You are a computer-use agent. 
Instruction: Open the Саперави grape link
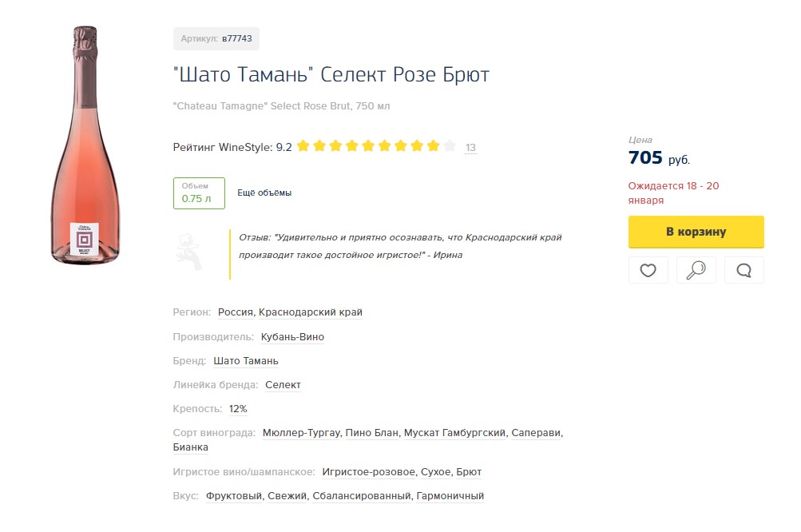(x=537, y=433)
